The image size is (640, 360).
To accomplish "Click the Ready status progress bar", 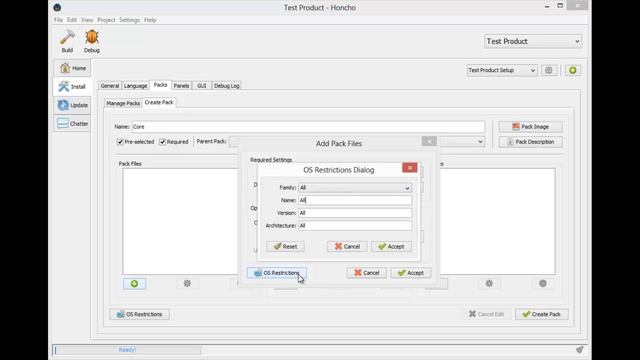I will 127,350.
